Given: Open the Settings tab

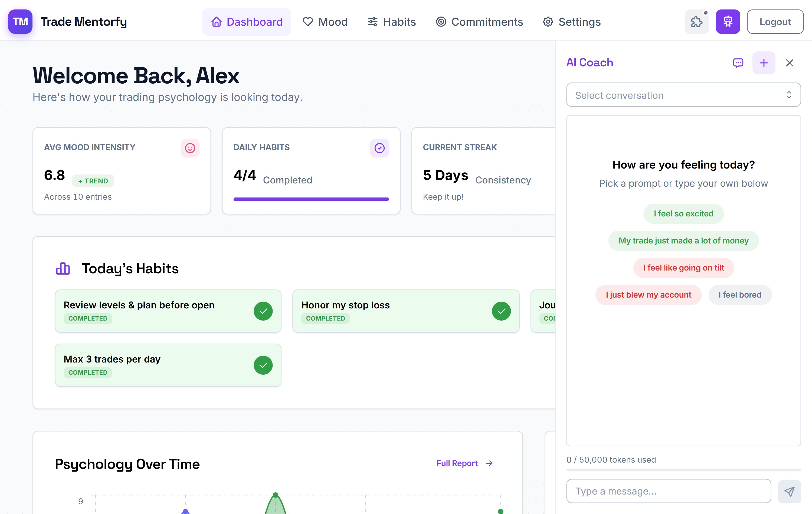Looking at the screenshot, I should (x=572, y=22).
